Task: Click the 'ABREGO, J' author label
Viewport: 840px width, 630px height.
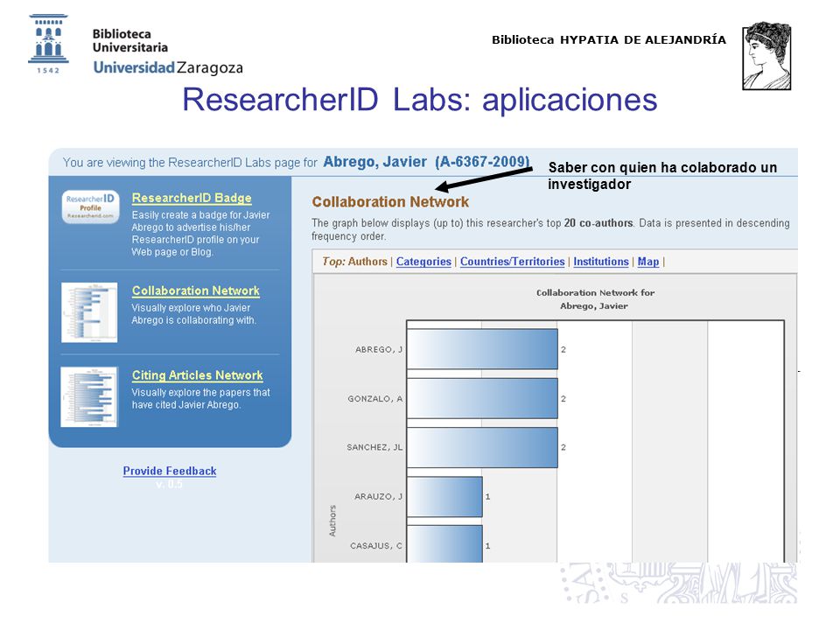Action: point(379,349)
